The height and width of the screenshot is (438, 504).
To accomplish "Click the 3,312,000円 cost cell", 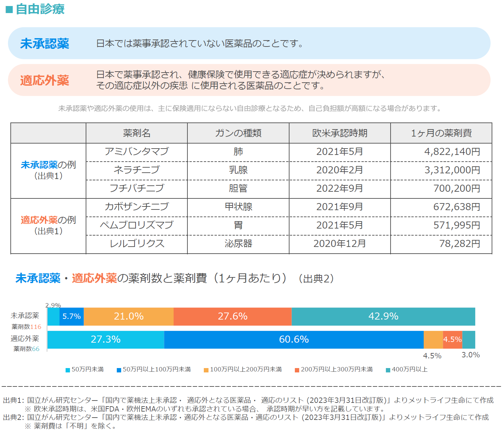I will (x=441, y=170).
